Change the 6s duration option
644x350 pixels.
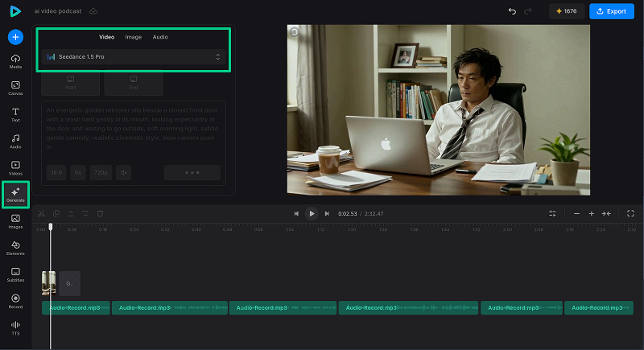78,173
